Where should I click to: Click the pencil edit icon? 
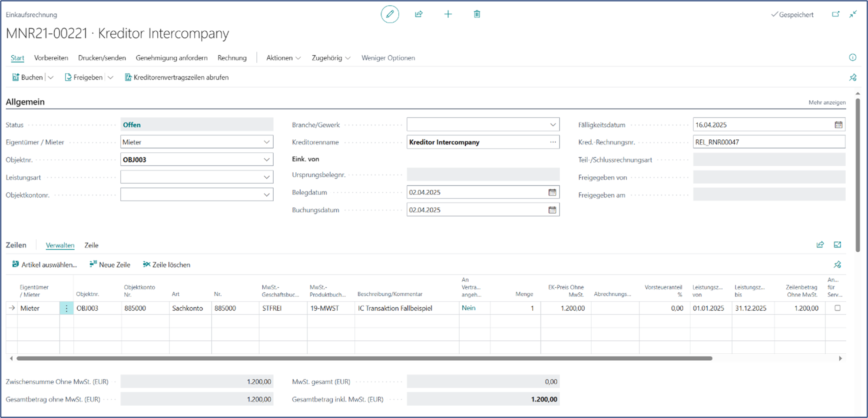click(390, 14)
